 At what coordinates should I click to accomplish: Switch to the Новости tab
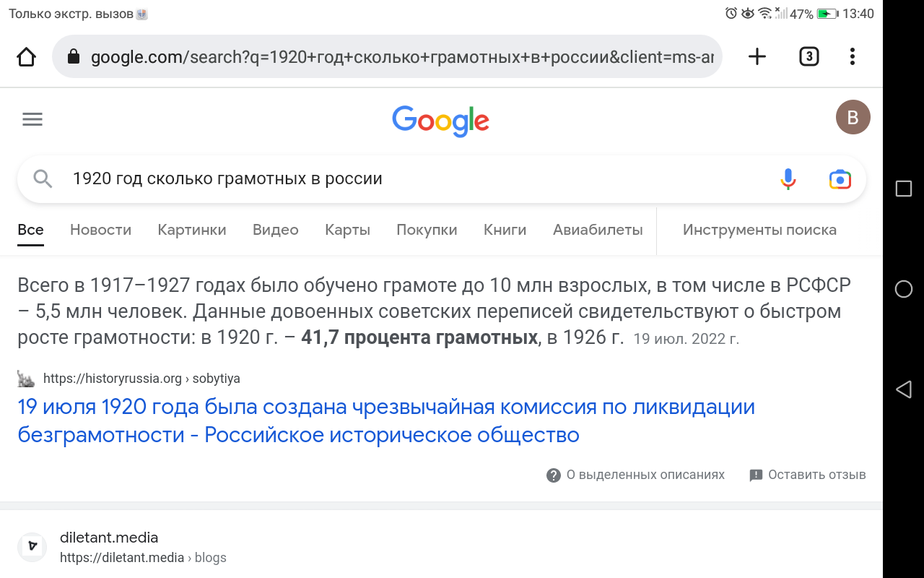(x=100, y=230)
